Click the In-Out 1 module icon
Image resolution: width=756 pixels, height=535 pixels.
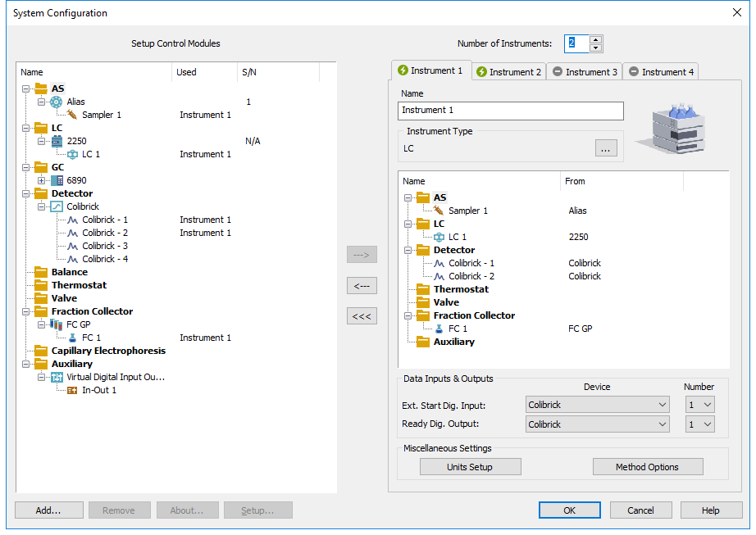(72, 390)
